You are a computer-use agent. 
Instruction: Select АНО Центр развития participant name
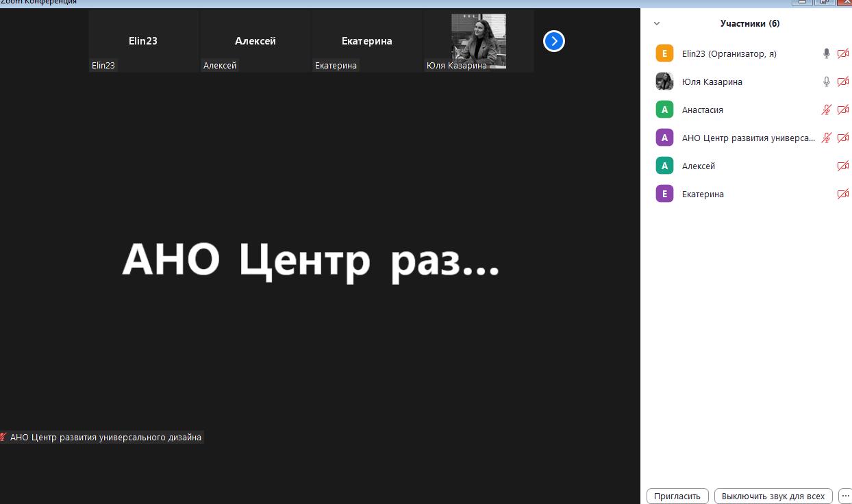click(749, 138)
